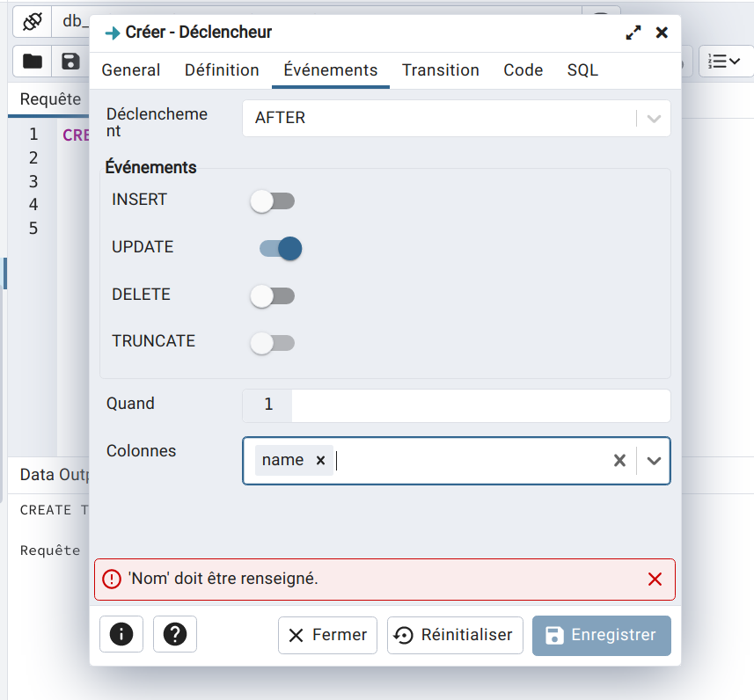Select the Data Output tab behind dialog
The width and height of the screenshot is (754, 700).
[x=54, y=475]
